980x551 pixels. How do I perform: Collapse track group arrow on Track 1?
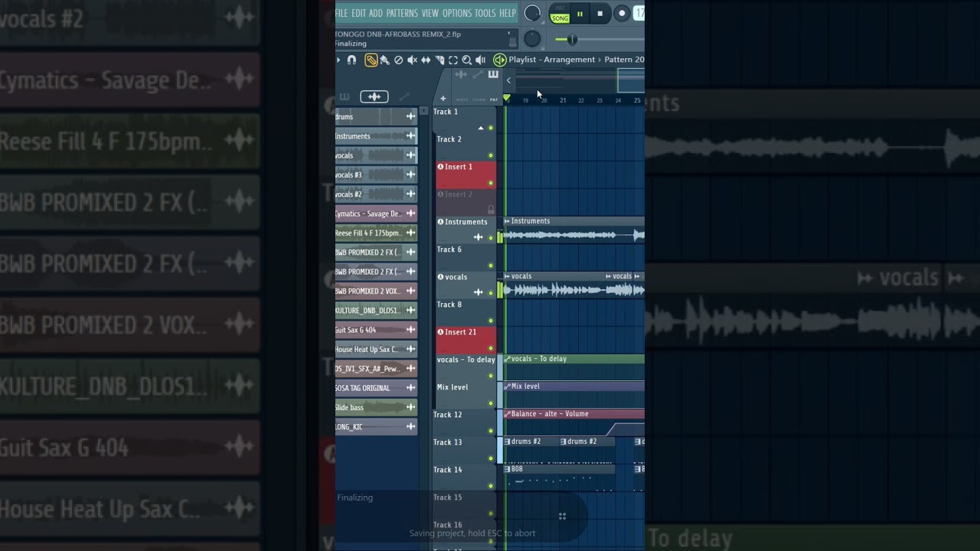point(481,128)
